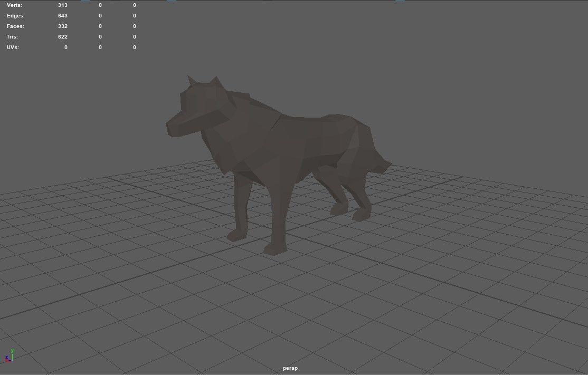Click the triangle count value 622
Image resolution: width=588 pixels, height=375 pixels.
tap(63, 37)
